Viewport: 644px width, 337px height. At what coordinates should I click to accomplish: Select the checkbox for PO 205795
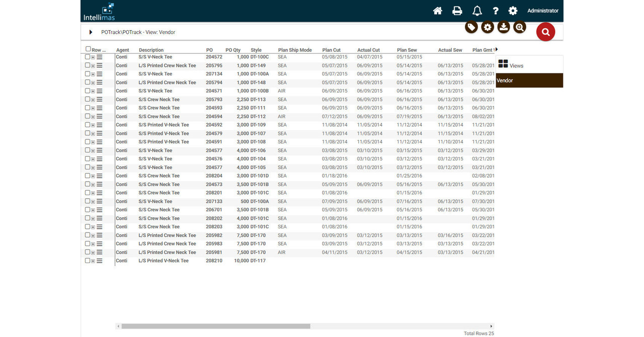pos(87,65)
